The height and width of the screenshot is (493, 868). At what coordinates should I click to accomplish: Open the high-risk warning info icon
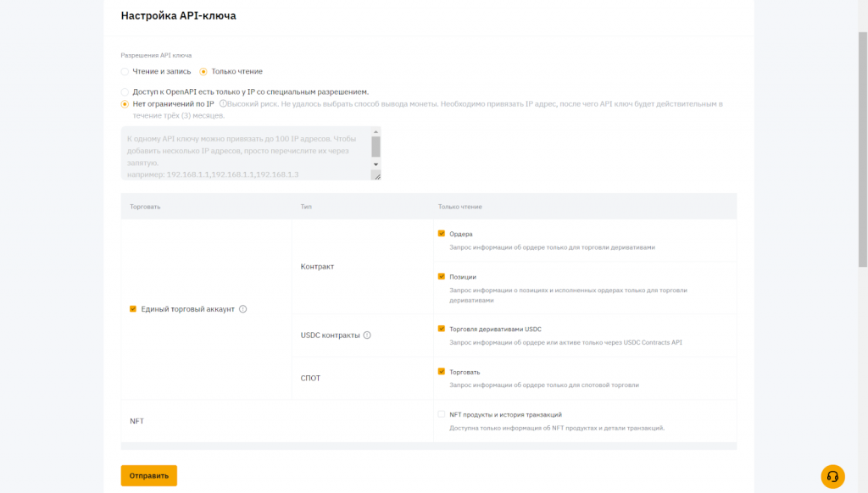click(x=222, y=103)
